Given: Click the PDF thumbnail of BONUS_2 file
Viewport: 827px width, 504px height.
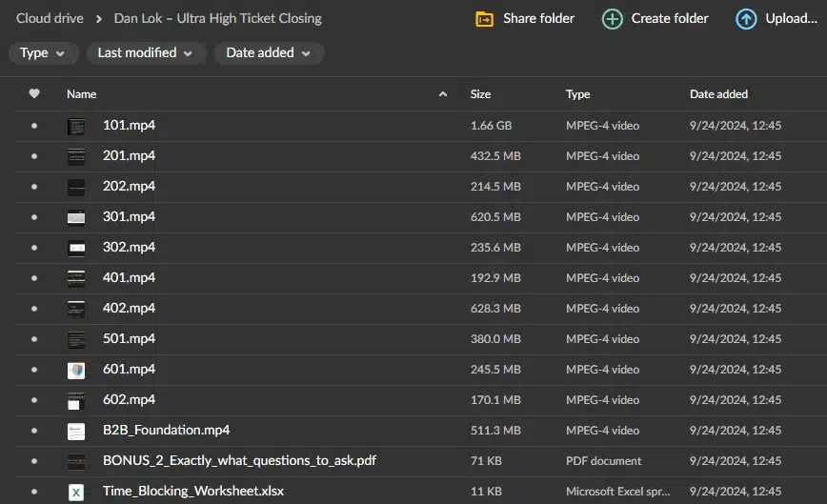Looking at the screenshot, I should (76, 461).
